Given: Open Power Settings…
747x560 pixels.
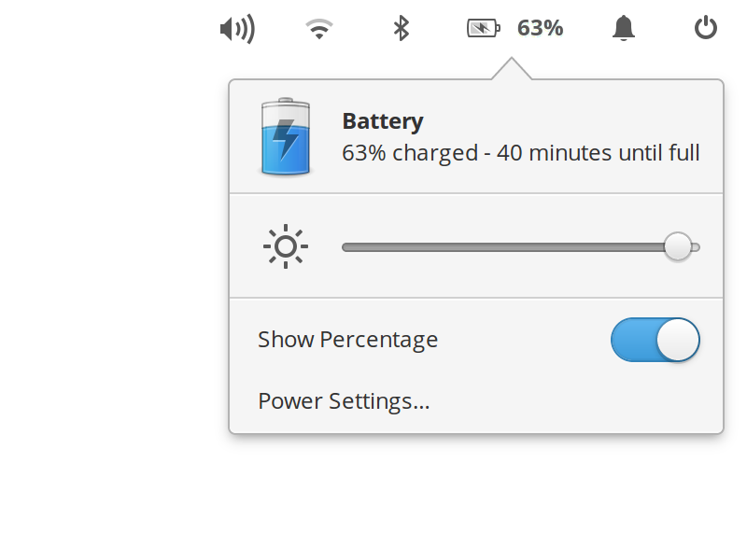Looking at the screenshot, I should 344,401.
